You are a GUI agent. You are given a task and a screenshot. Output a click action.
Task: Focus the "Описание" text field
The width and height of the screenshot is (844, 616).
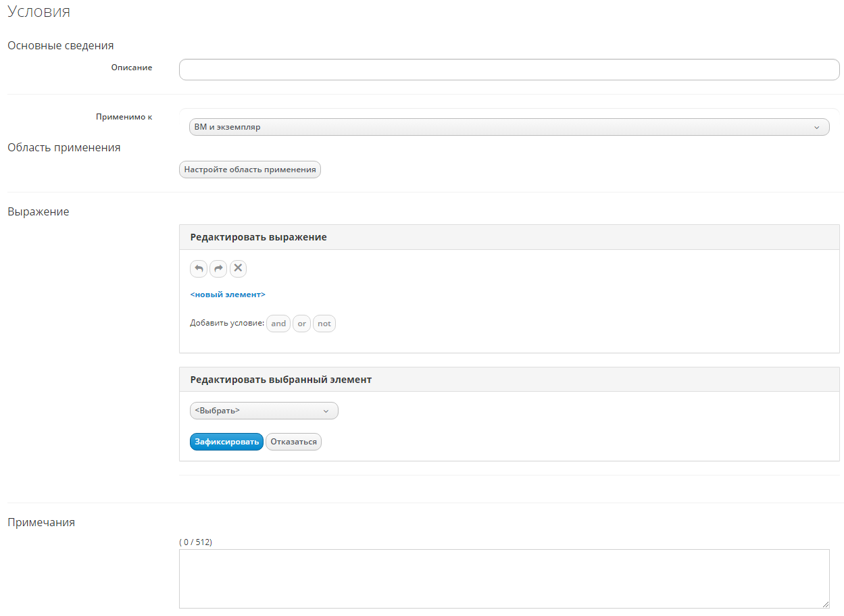(x=509, y=70)
